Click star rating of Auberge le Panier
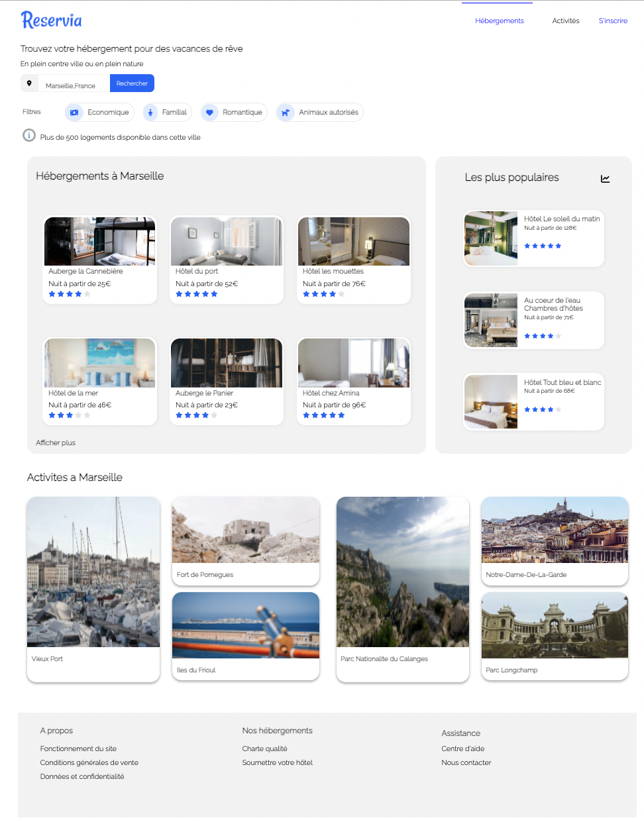 click(196, 415)
